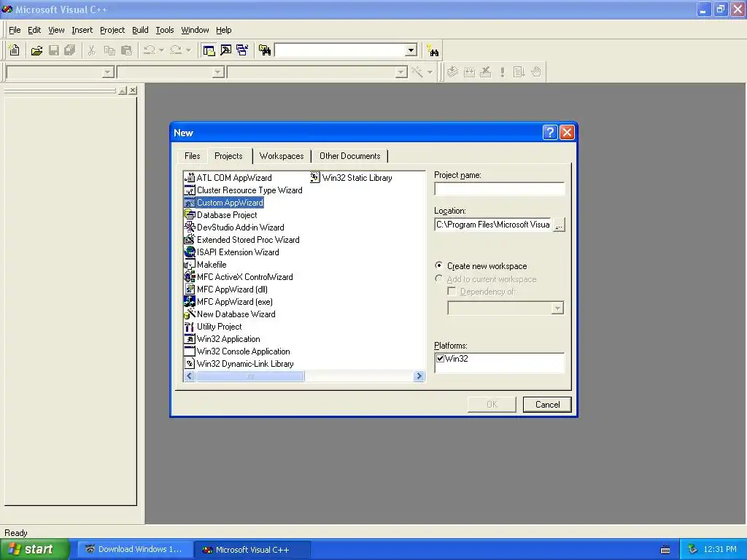The height and width of the screenshot is (560, 747).
Task: Click the Cut scissors toolbar icon
Action: tap(91, 50)
